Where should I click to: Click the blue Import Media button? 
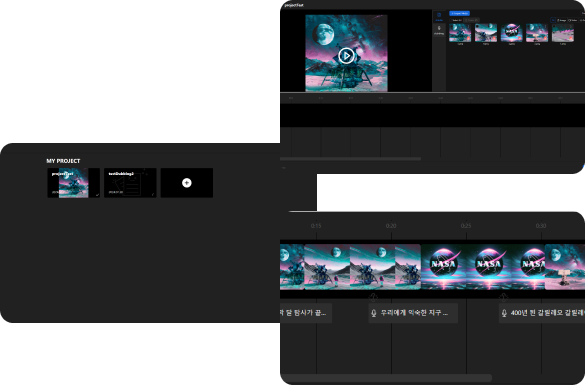click(459, 13)
